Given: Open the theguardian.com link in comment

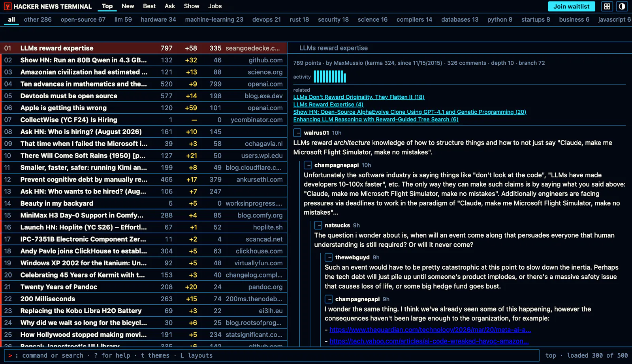Looking at the screenshot, I should click(430, 330).
